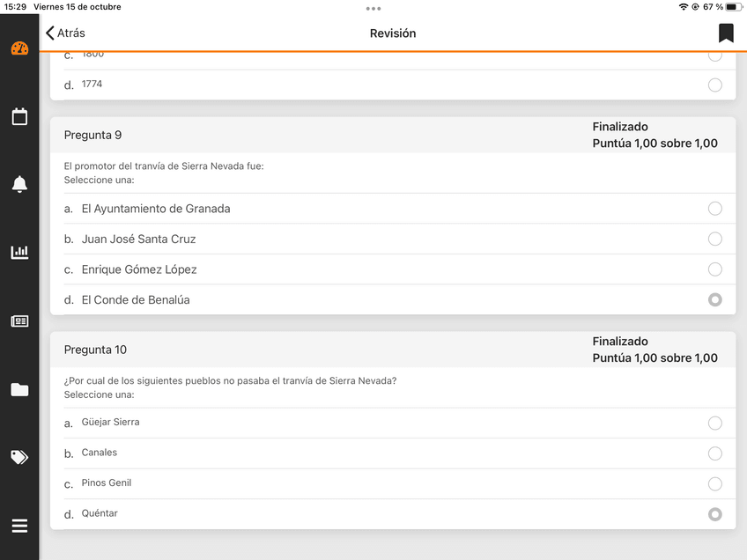Select radio for Canales option
747x560 pixels.
[715, 453]
